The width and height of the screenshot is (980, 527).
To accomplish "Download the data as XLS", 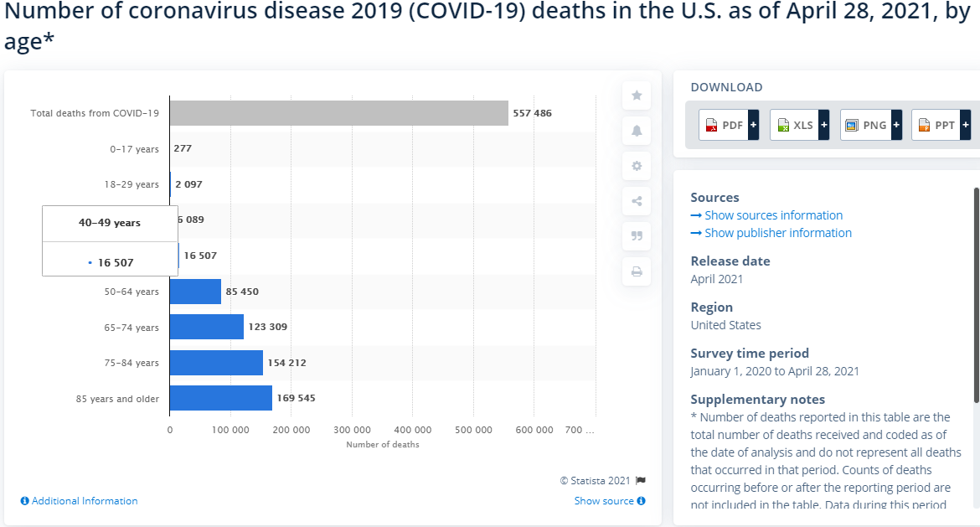I will [x=800, y=125].
